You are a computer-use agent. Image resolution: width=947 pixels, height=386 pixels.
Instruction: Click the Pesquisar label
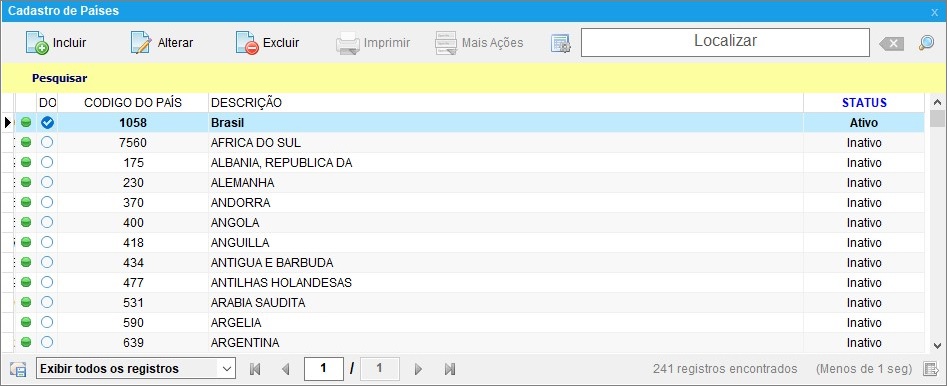click(x=60, y=78)
